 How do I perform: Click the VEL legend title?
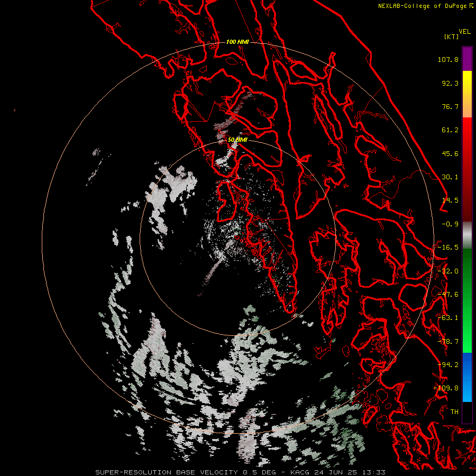pos(464,32)
